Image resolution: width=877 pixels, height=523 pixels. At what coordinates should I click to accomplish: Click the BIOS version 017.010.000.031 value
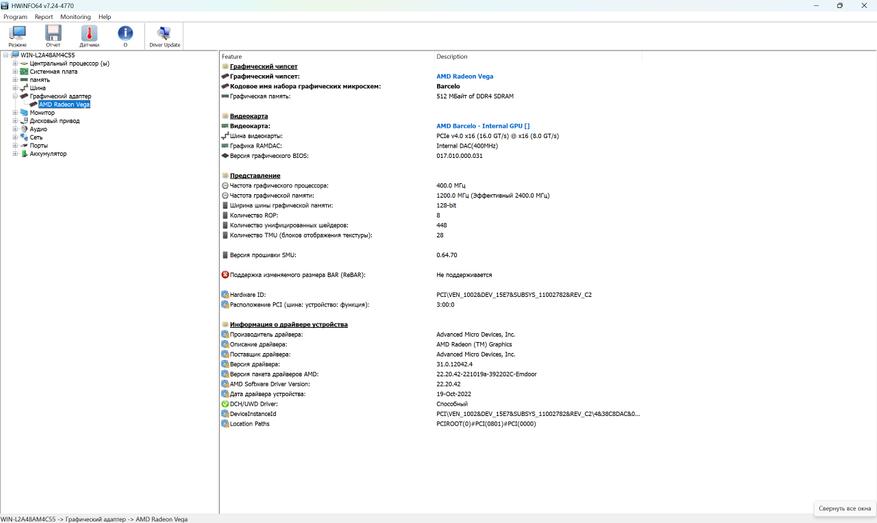pyautogui.click(x=459, y=156)
